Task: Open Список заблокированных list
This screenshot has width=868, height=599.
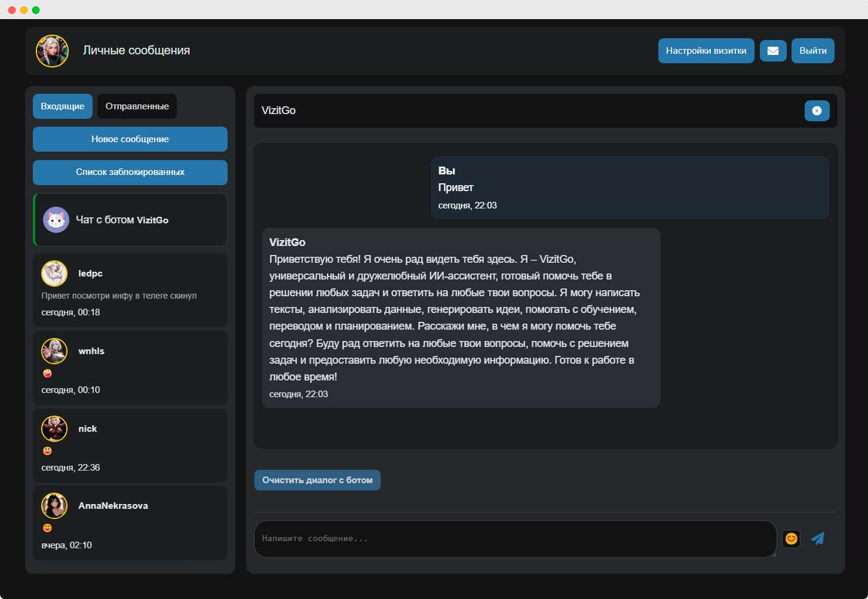Action: coord(130,172)
